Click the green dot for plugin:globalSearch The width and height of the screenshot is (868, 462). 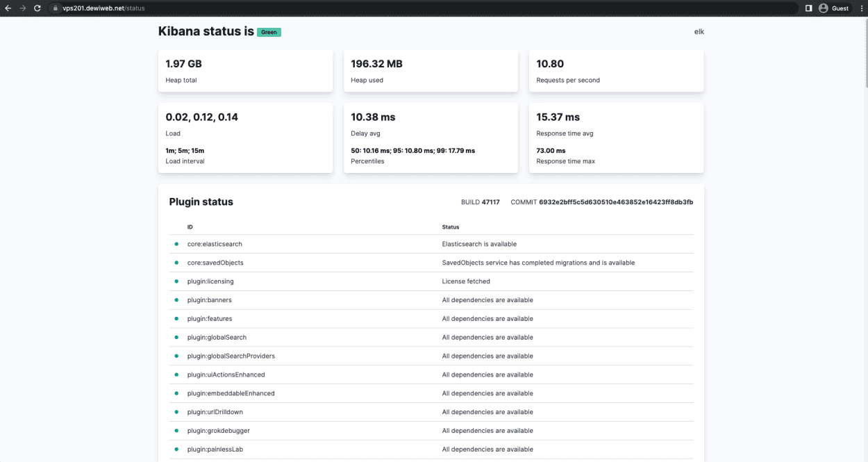[176, 338]
